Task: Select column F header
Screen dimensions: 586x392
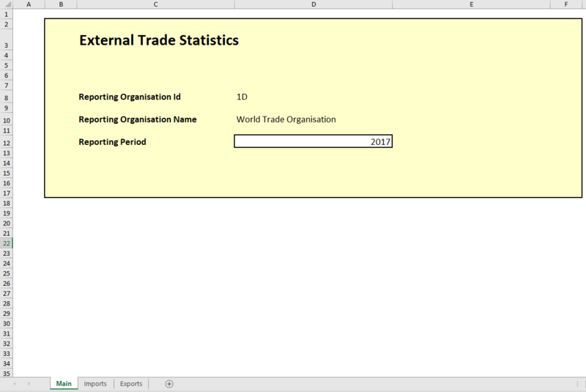Action: tap(566, 4)
